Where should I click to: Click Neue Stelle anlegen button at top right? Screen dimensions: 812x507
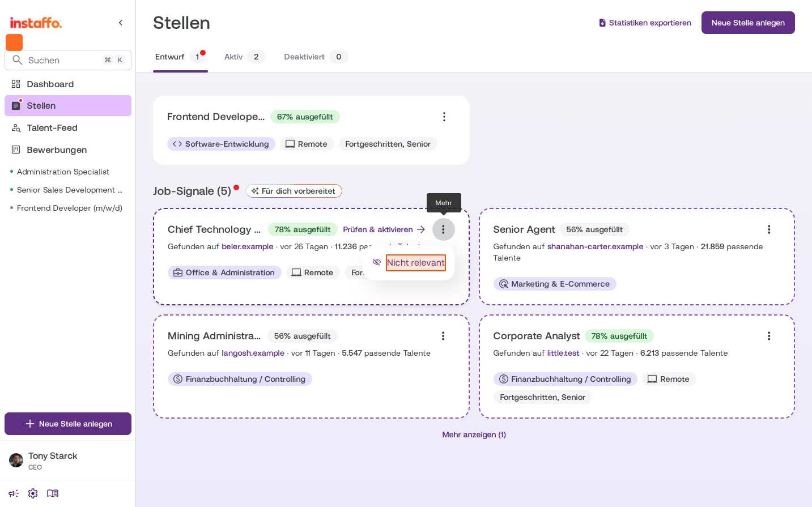coord(748,23)
